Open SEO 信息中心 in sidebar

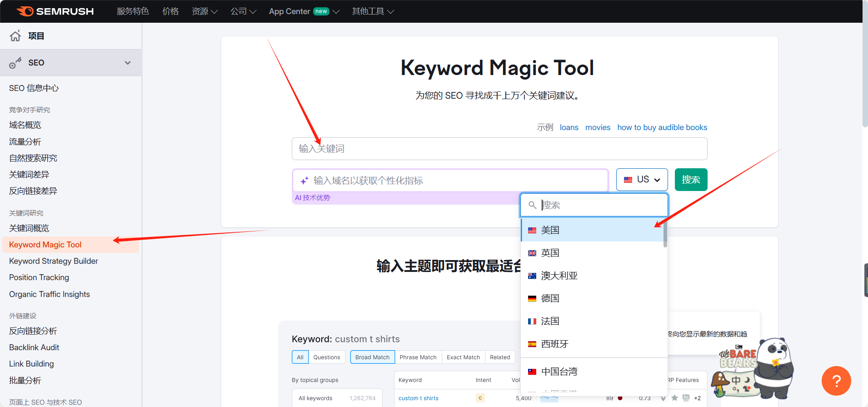click(x=34, y=88)
